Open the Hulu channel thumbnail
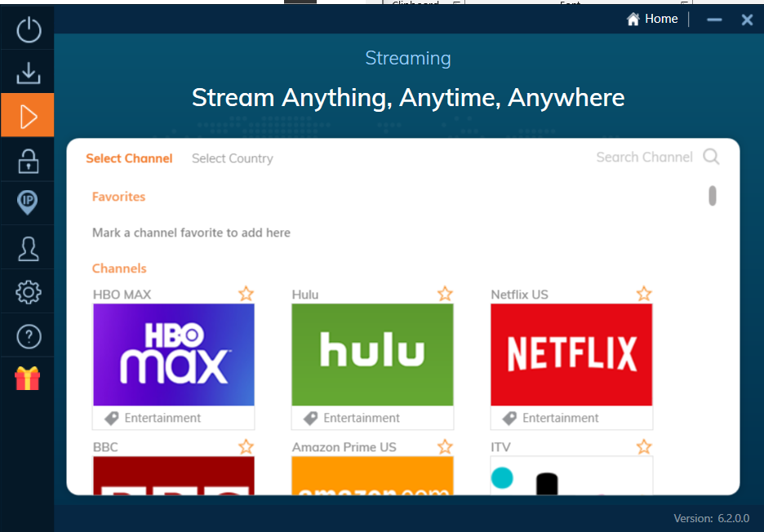 coord(372,355)
